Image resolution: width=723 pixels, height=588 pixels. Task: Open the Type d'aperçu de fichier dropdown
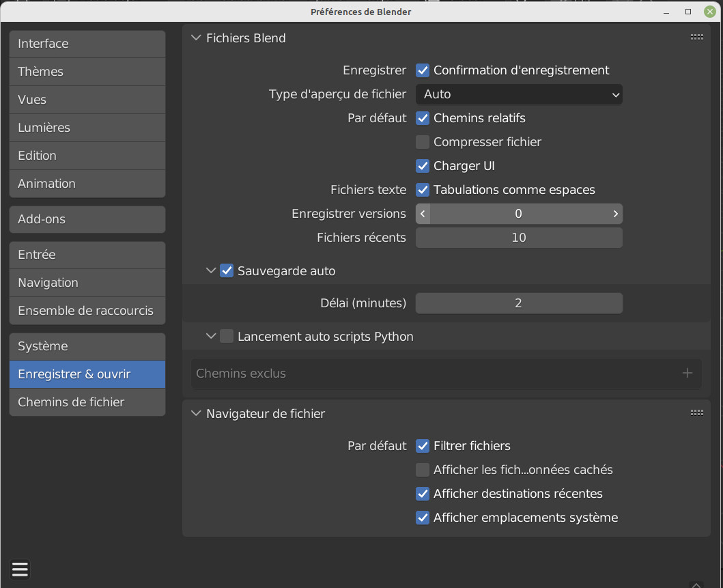pyautogui.click(x=519, y=94)
